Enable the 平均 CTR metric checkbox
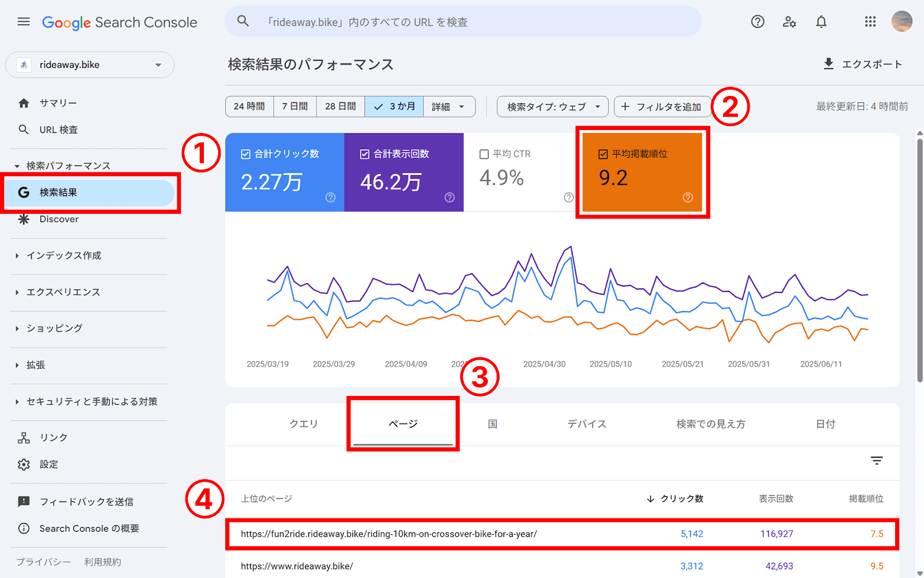 click(x=484, y=153)
